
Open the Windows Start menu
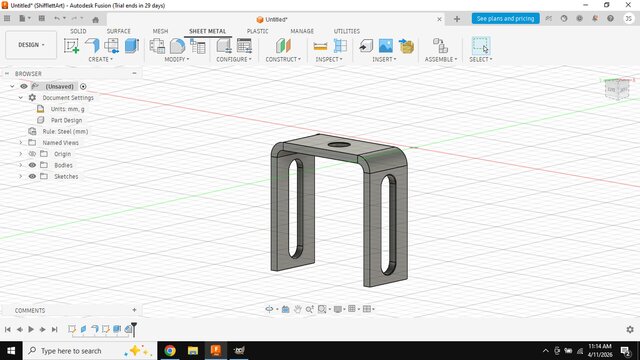tap(11, 351)
